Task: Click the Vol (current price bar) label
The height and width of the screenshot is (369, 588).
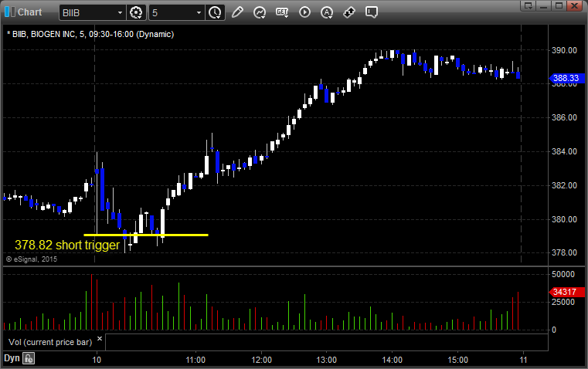Action: click(50, 342)
